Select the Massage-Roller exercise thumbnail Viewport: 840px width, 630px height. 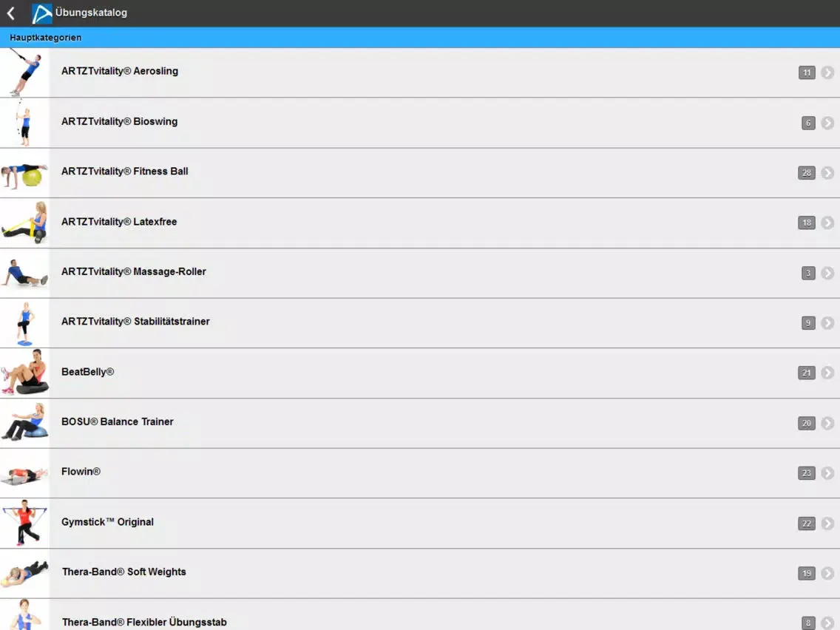pyautogui.click(x=24, y=273)
